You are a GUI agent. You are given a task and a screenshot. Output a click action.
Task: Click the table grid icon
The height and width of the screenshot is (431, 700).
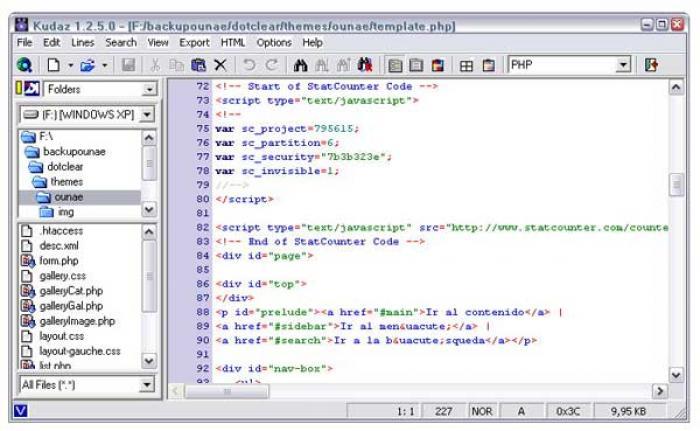pos(467,66)
